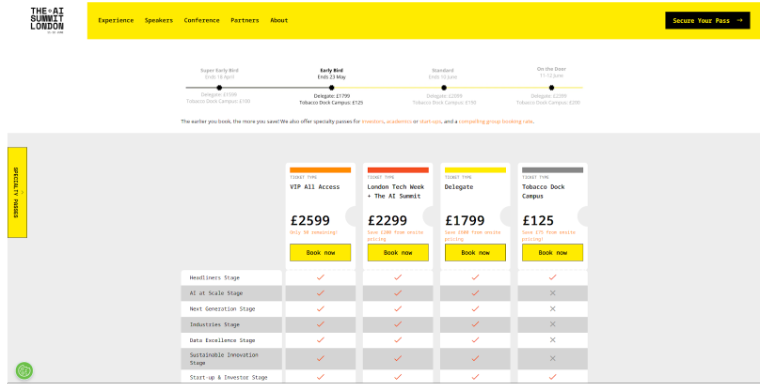The height and width of the screenshot is (386, 764).
Task: Click Tobacco Dock checkmark in Start-up & Investor row
Action: [553, 377]
